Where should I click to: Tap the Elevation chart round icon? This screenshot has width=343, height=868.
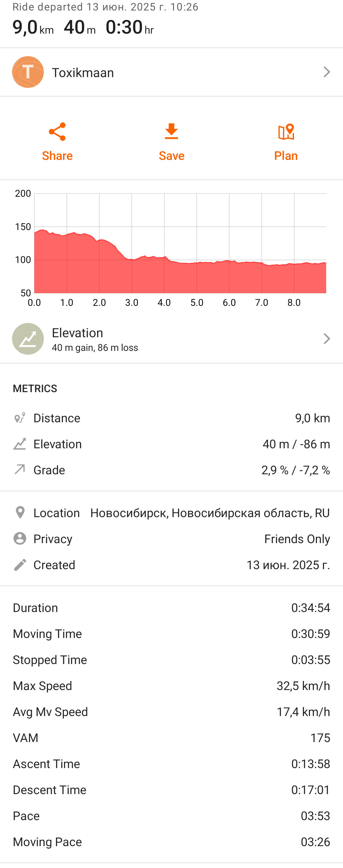pyautogui.click(x=28, y=339)
